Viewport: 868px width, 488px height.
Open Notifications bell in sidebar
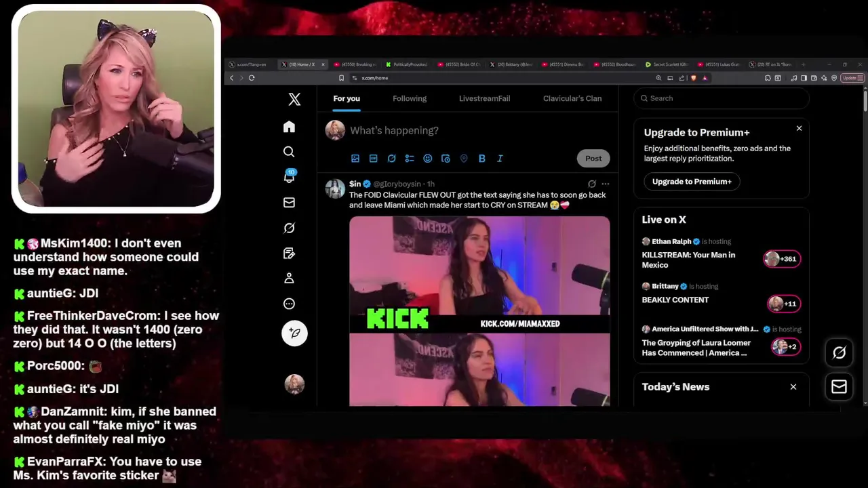[289, 177]
